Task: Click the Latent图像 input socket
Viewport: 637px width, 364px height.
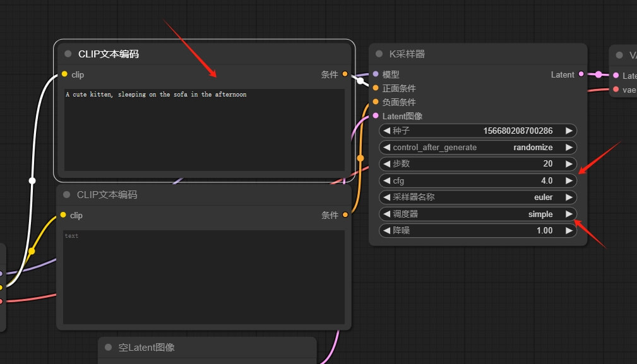Action: coord(376,116)
